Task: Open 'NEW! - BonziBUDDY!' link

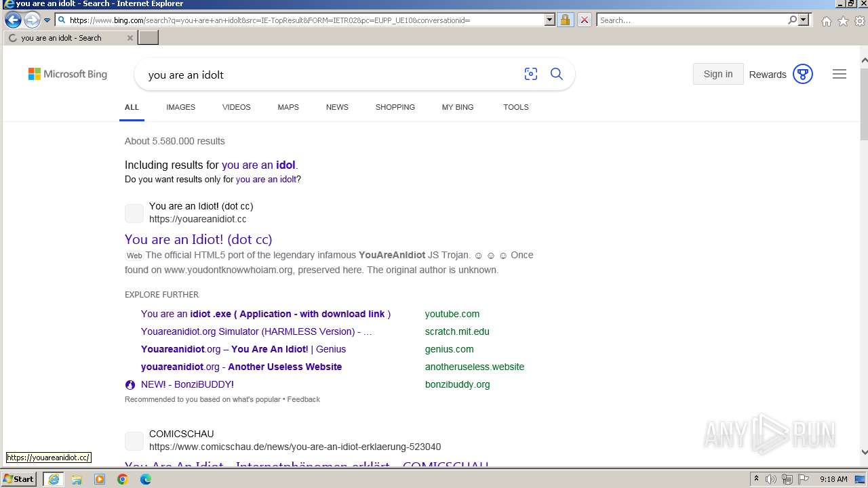Action: pyautogui.click(x=187, y=384)
